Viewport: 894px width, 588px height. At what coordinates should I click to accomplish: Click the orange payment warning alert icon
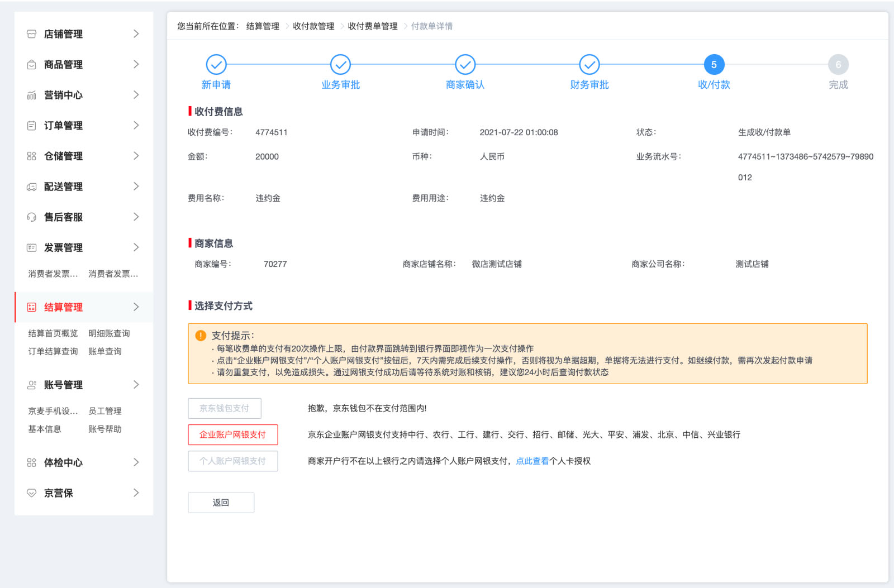200,336
